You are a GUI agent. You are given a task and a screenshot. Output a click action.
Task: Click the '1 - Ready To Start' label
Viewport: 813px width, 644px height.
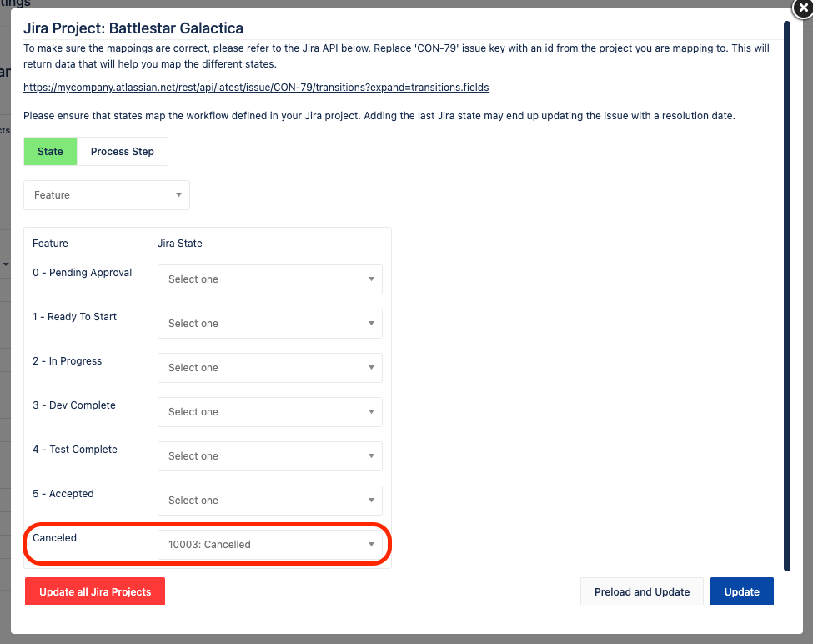point(75,317)
